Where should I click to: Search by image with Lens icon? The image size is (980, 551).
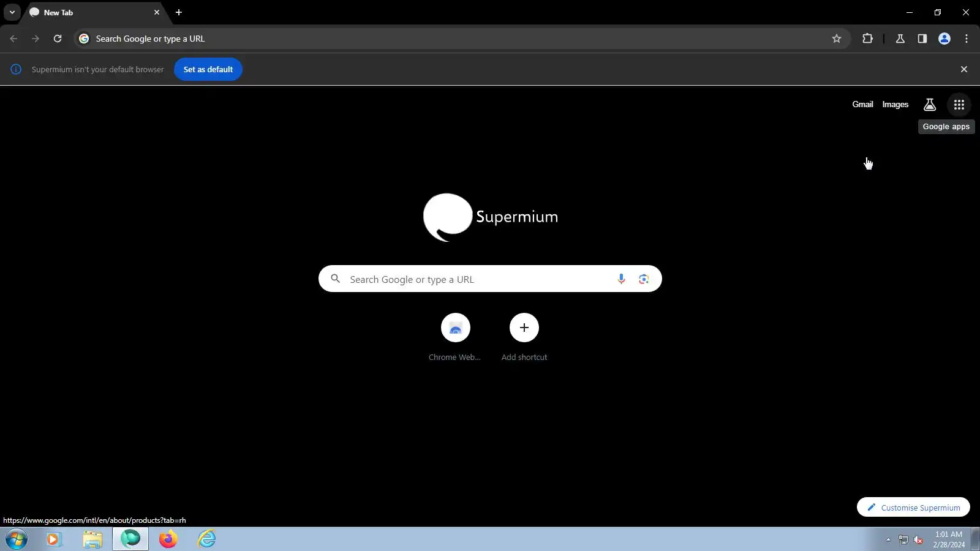(644, 279)
